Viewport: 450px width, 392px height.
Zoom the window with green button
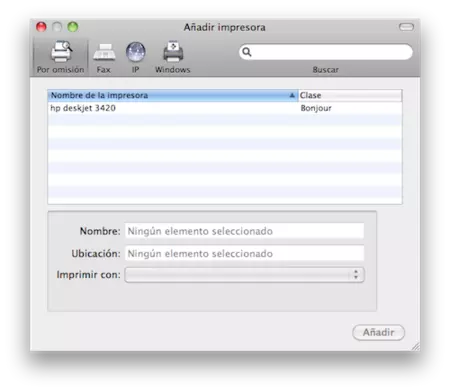[73, 27]
